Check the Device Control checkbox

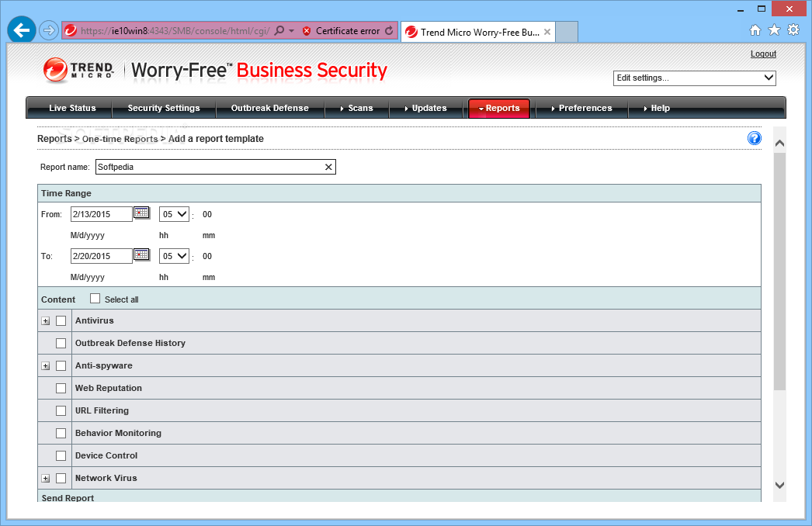pos(61,456)
